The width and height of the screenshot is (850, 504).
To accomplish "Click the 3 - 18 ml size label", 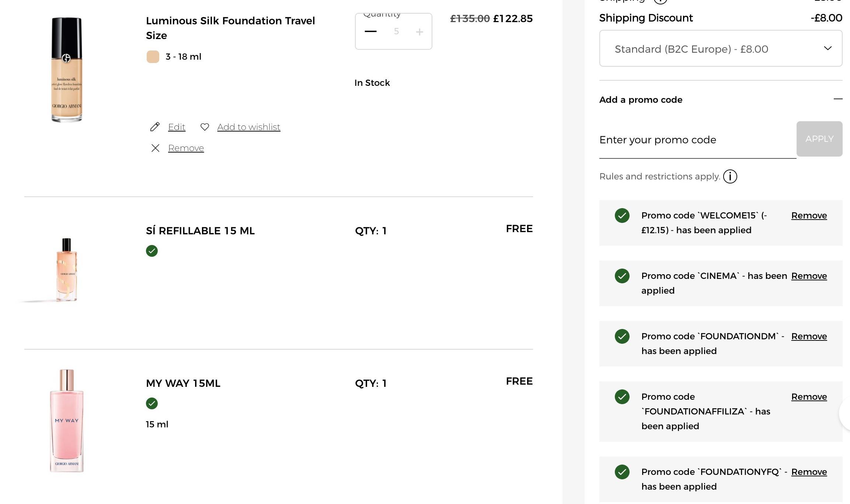I will pyautogui.click(x=183, y=57).
